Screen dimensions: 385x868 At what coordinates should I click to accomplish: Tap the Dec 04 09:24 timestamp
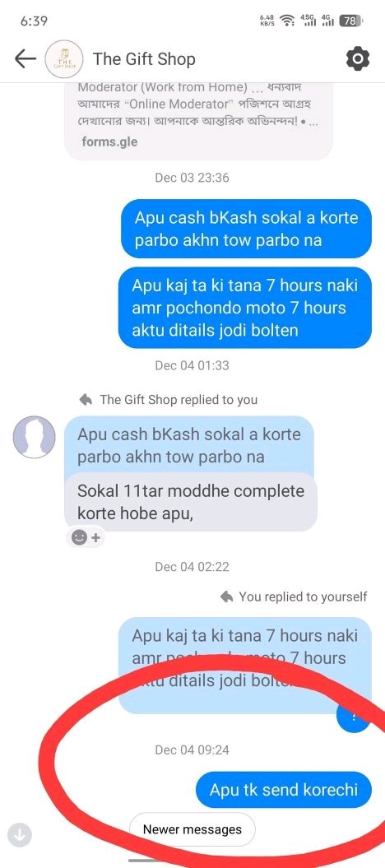point(192,750)
